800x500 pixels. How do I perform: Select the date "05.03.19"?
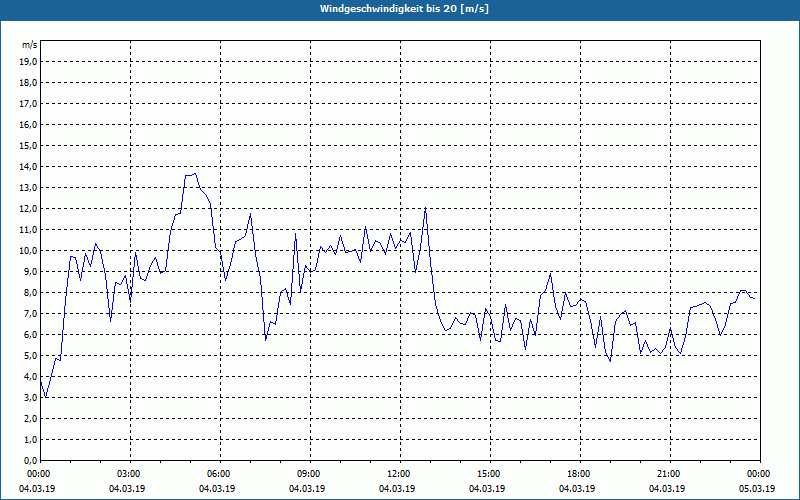pos(757,489)
